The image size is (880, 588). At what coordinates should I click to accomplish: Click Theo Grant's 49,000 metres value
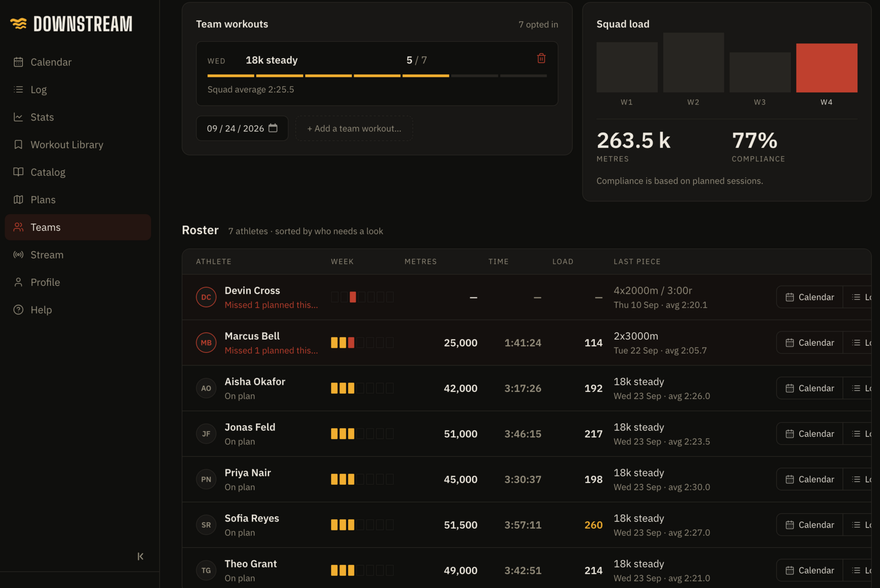click(460, 570)
